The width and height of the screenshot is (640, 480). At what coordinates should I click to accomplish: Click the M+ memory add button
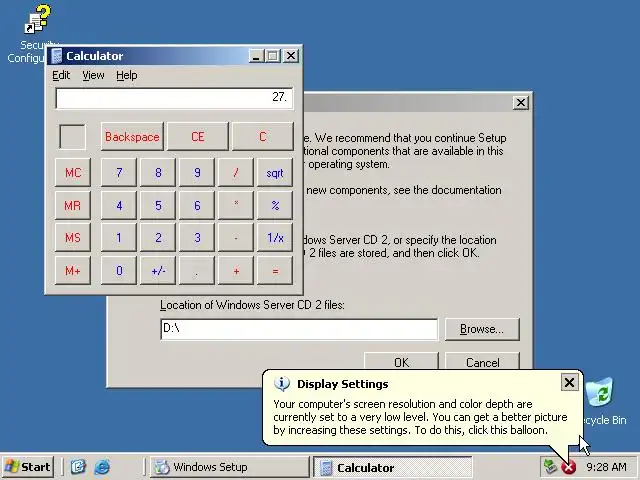tap(73, 270)
